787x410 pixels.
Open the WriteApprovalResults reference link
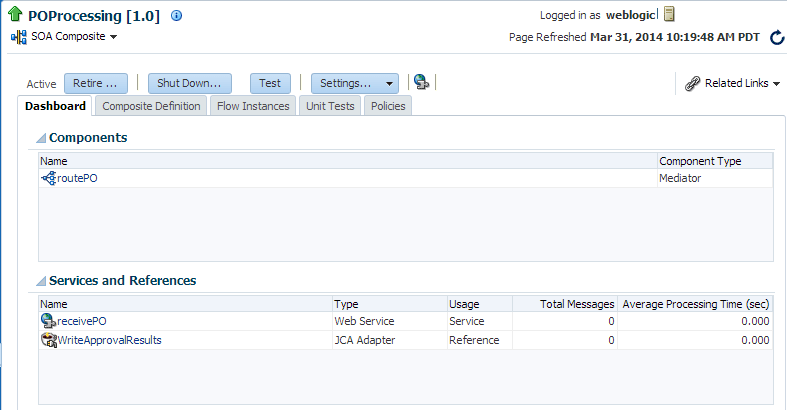coord(109,340)
